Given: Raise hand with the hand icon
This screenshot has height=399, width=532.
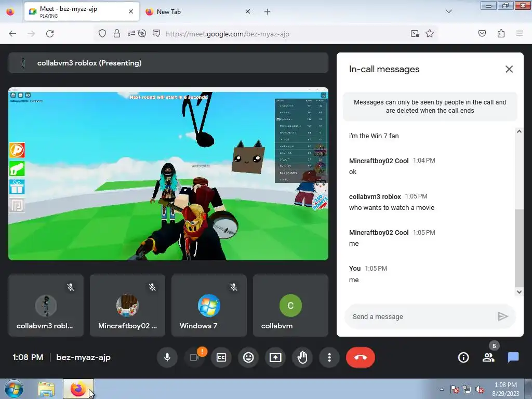Looking at the screenshot, I should 302,357.
